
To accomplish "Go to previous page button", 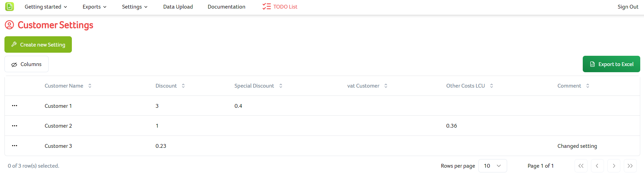I will click(597, 166).
